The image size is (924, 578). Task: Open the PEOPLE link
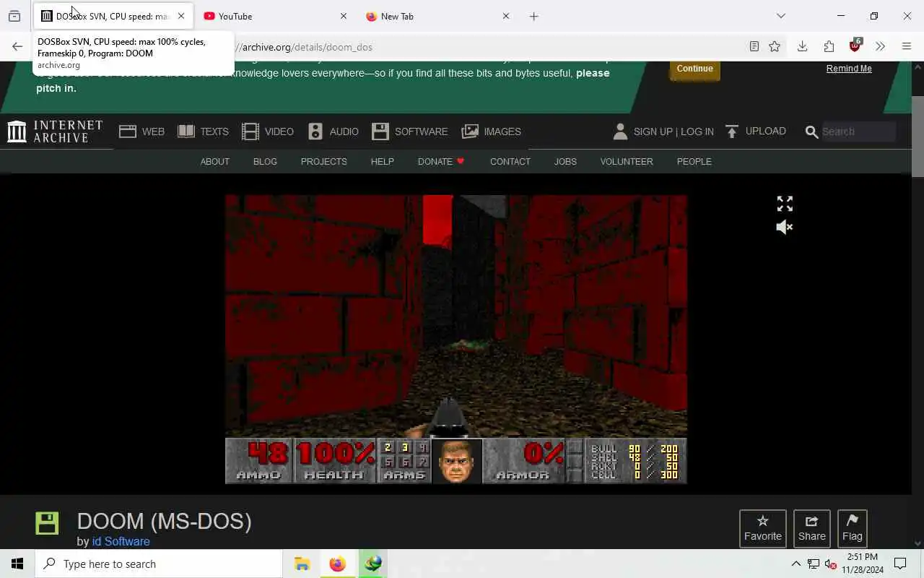tap(694, 161)
